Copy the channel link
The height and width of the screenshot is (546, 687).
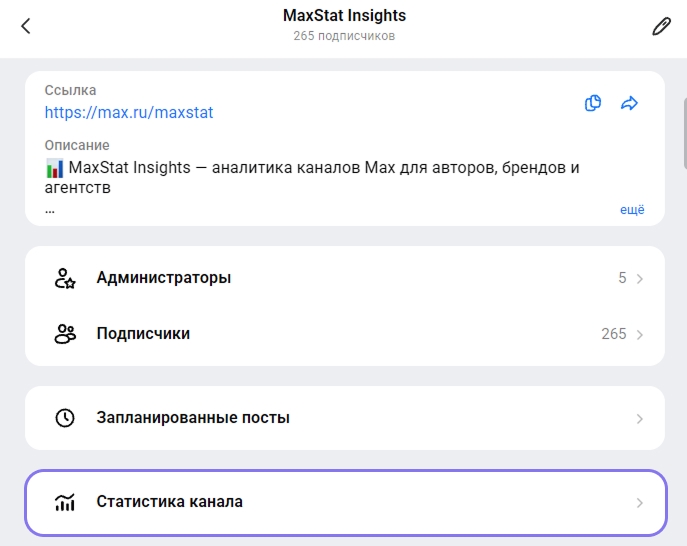593,103
